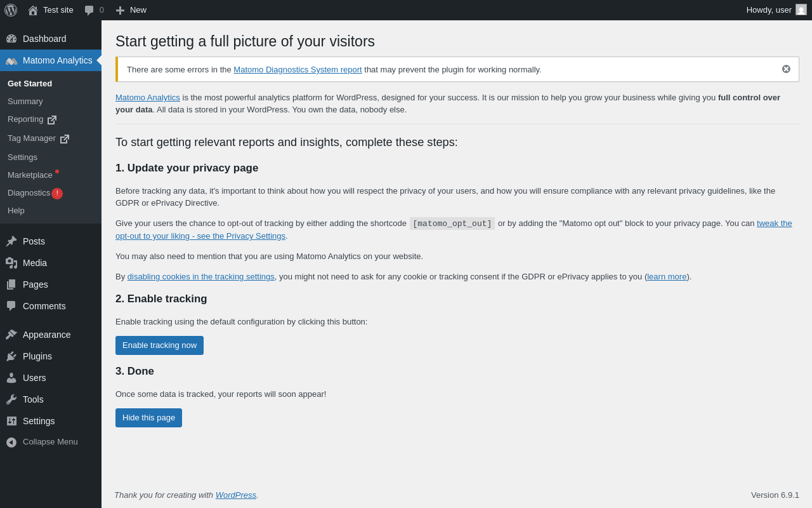Click the New plus icon in admin bar

pyautogui.click(x=120, y=10)
